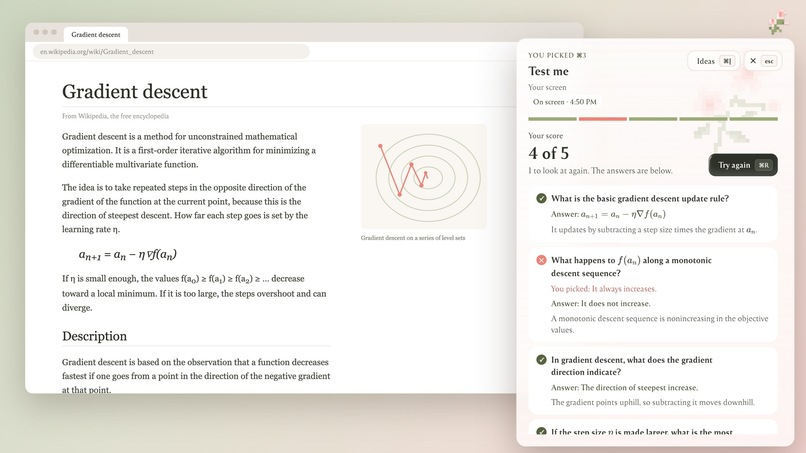Click the 'Gradient descent' page heading
The width and height of the screenshot is (806, 453).
pyautogui.click(x=135, y=92)
